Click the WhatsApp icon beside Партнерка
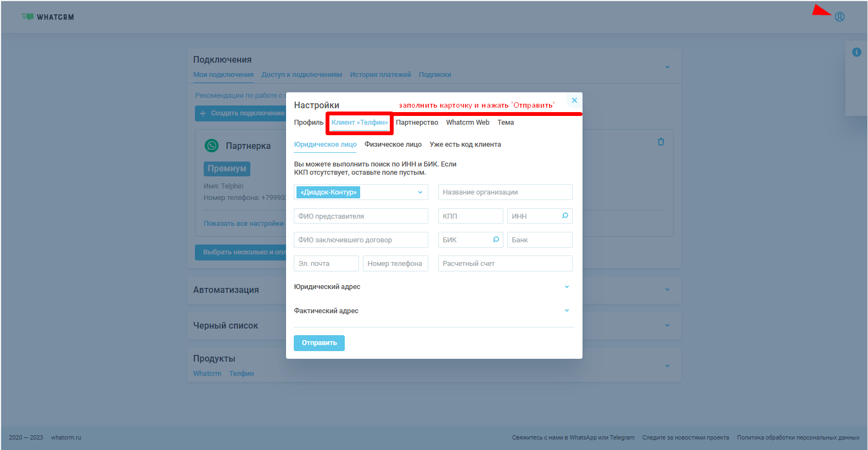This screenshot has width=868, height=450. click(211, 146)
